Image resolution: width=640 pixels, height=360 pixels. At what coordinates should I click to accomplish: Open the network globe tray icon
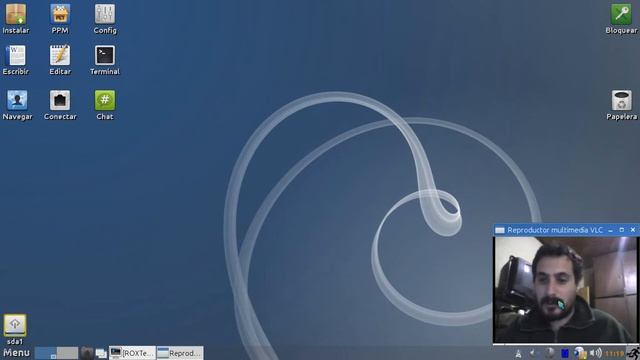click(x=580, y=353)
